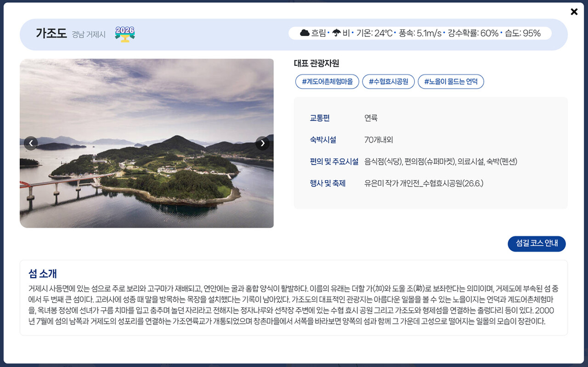Click the 기온: 24℃ temperature reading

pos(374,33)
